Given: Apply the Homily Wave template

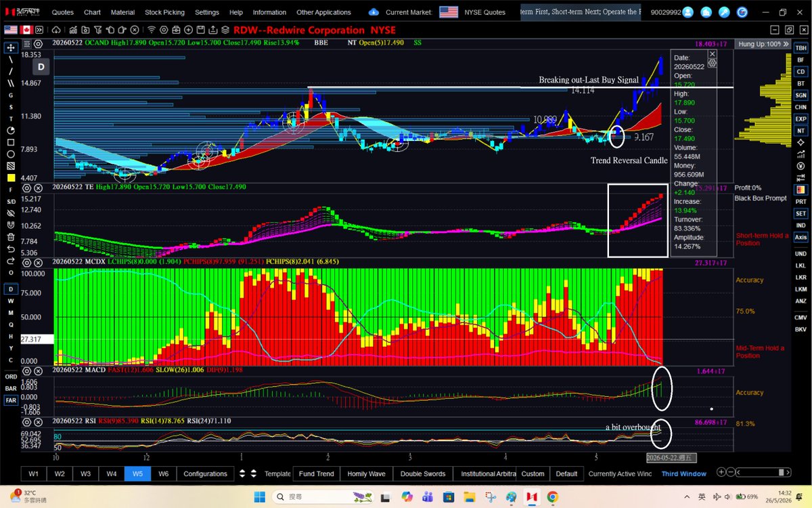Looking at the screenshot, I should click(366, 473).
